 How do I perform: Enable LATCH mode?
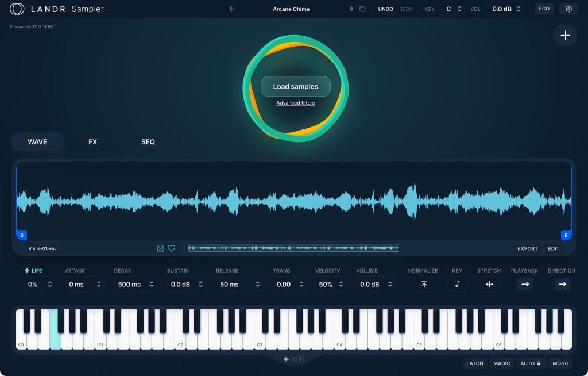[x=475, y=363]
